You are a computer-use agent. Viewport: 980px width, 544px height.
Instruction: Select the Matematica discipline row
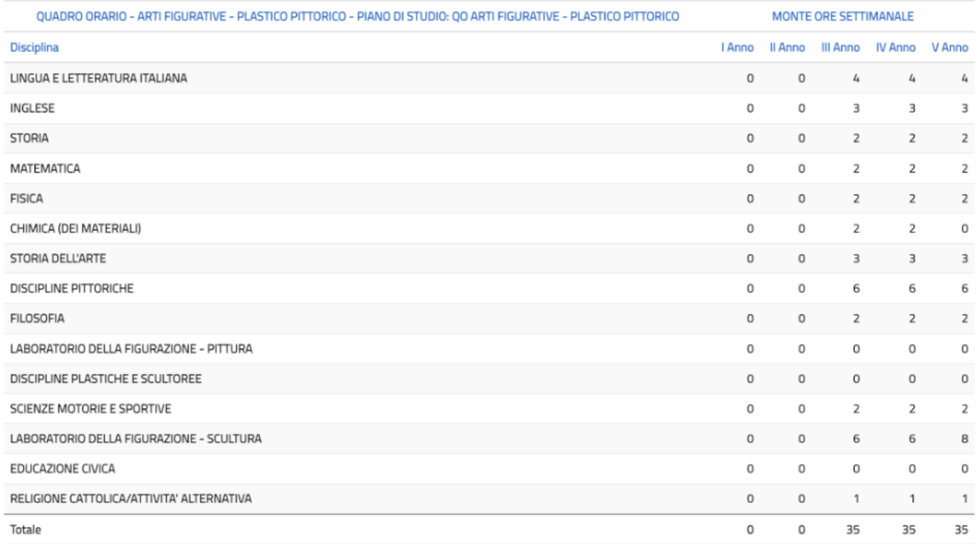tap(45, 169)
